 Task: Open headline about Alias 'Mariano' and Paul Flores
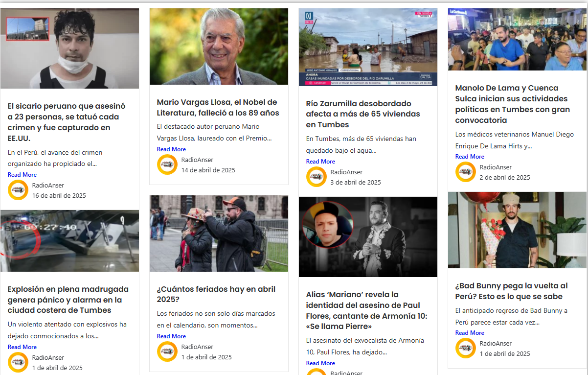pyautogui.click(x=366, y=310)
